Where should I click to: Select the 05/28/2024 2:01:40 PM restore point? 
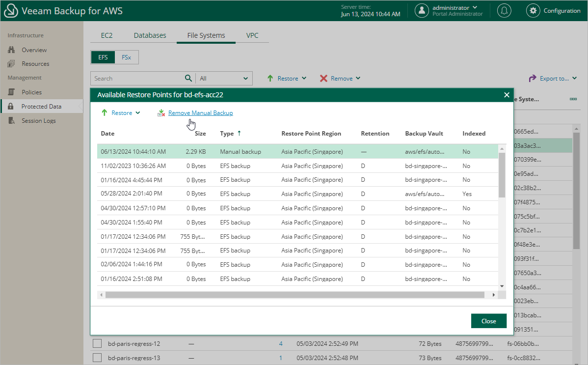(298, 194)
